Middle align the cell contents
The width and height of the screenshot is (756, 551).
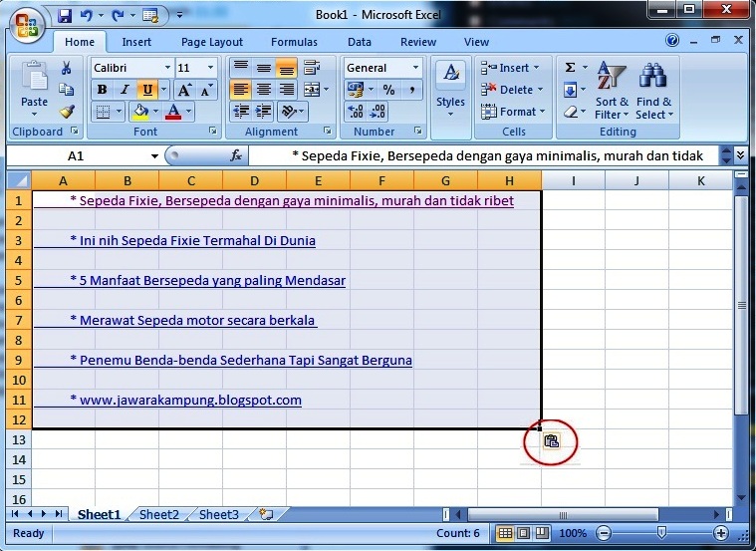point(263,68)
